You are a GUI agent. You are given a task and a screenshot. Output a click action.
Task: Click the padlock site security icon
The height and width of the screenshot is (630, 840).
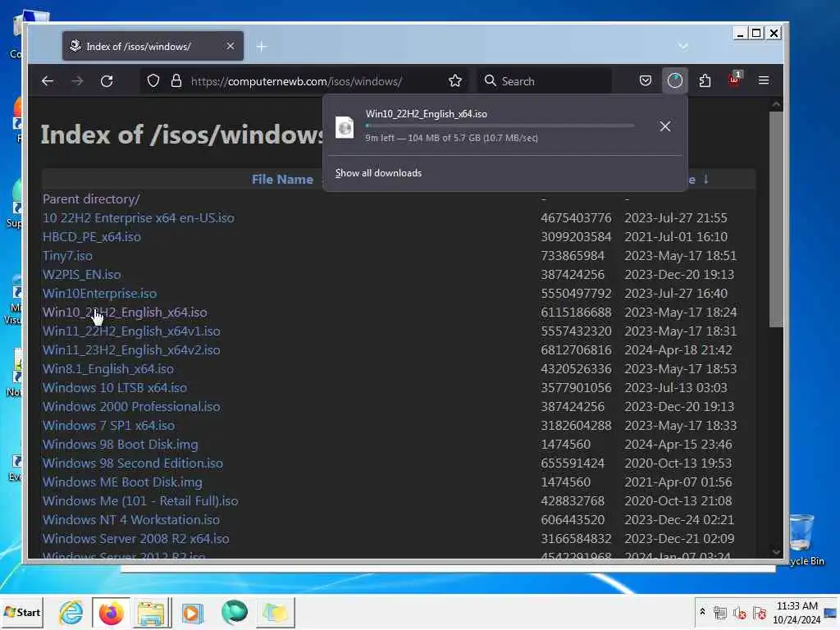coord(176,81)
